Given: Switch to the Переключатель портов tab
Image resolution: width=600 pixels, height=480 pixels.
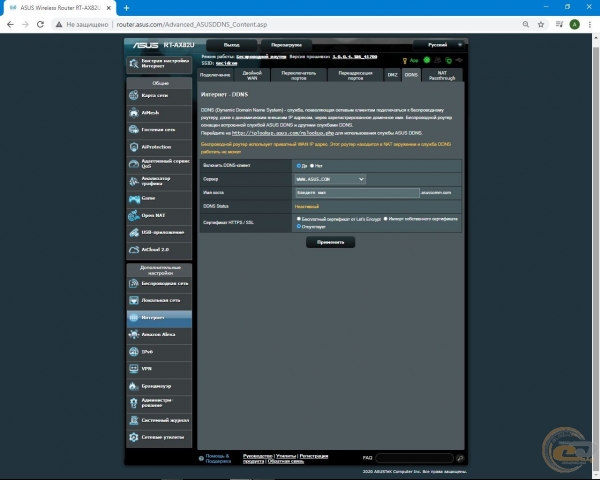Looking at the screenshot, I should point(298,75).
